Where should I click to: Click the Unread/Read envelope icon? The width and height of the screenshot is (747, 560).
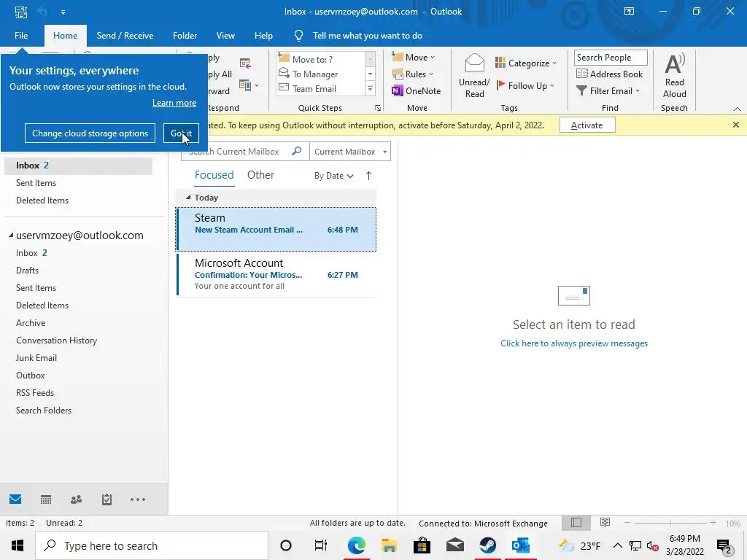[474, 64]
